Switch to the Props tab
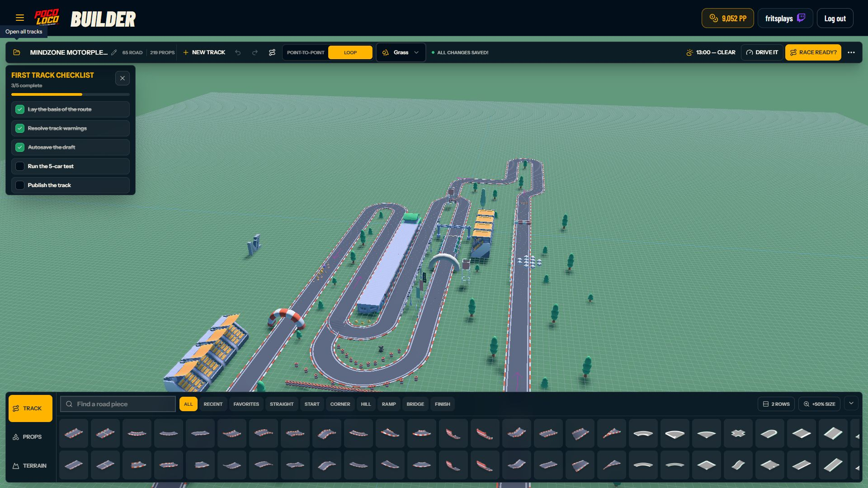 coord(31,437)
